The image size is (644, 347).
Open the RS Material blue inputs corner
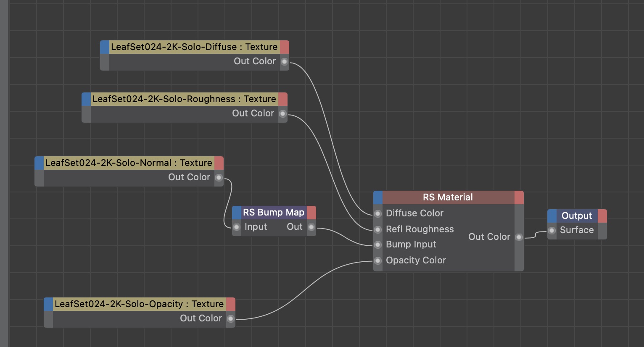[378, 197]
